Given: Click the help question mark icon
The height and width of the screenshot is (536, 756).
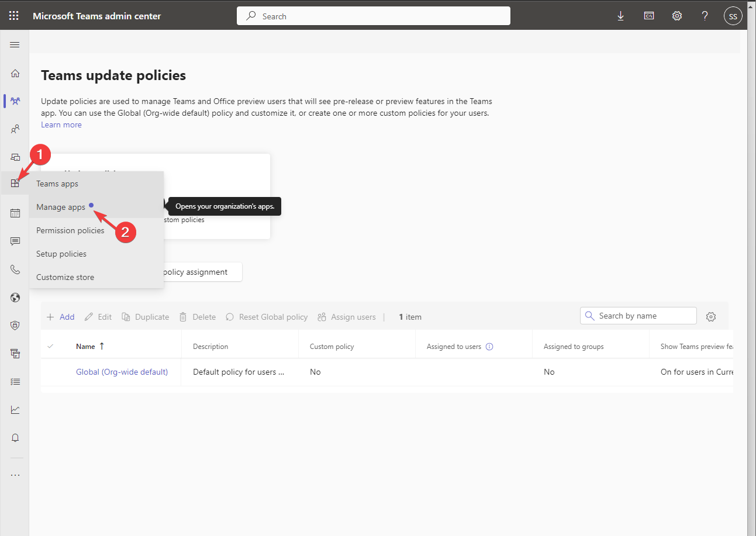Looking at the screenshot, I should [x=705, y=16].
